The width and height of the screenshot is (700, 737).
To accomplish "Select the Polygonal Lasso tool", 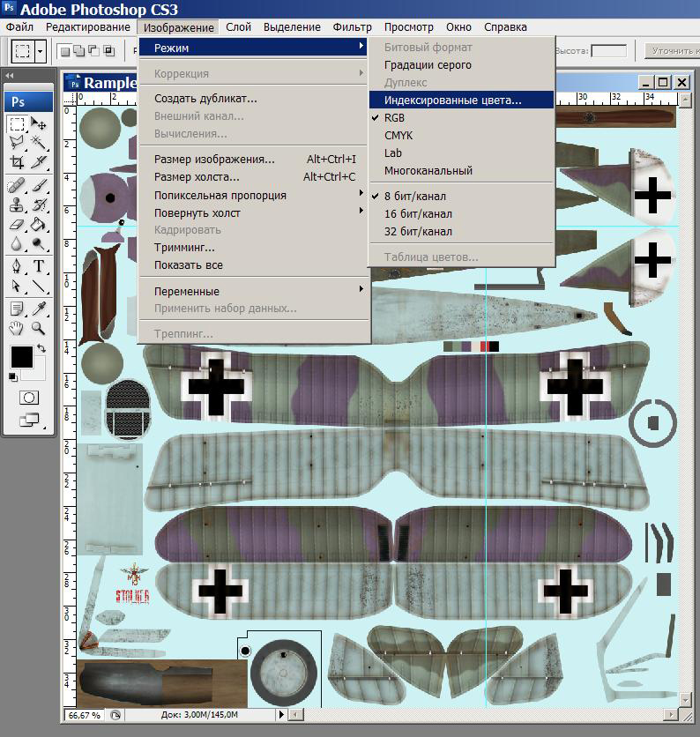I will click(x=17, y=143).
